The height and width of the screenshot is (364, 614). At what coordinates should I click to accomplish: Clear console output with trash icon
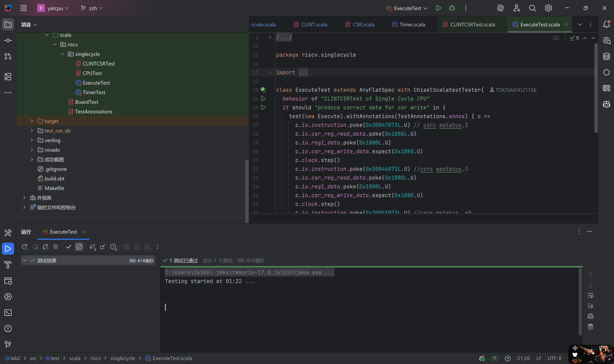click(x=590, y=326)
